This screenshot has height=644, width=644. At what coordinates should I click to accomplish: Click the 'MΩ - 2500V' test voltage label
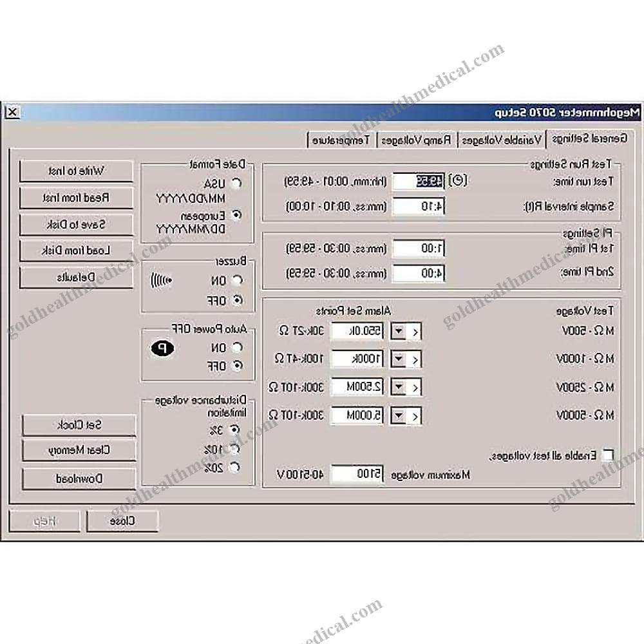[x=585, y=387]
